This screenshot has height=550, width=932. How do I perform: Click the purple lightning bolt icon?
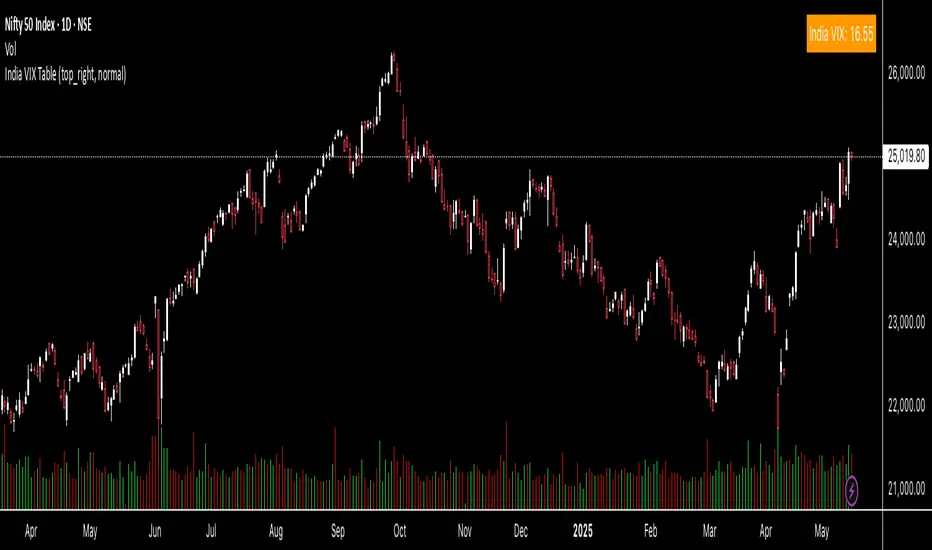(x=851, y=491)
